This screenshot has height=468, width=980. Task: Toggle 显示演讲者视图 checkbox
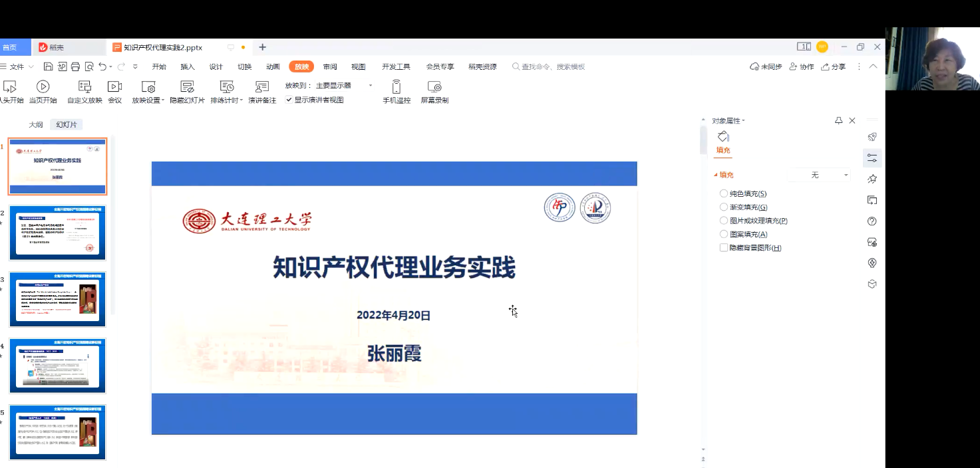[x=289, y=100]
